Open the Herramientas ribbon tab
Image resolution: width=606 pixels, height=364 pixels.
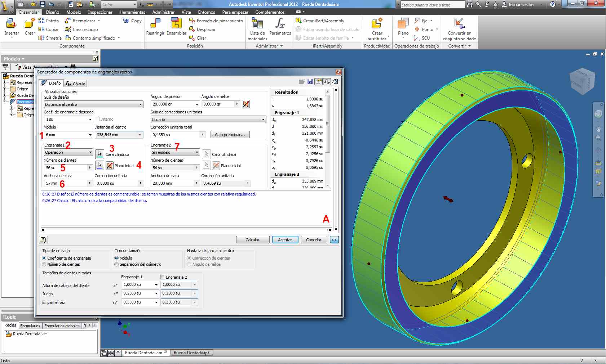(132, 12)
